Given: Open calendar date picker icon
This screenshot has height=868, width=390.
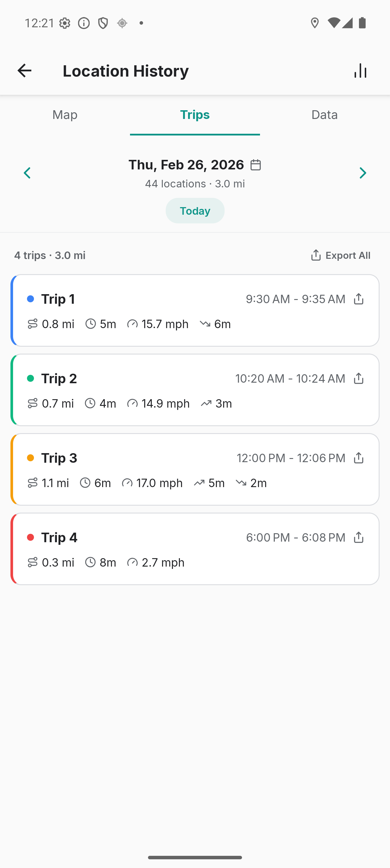Looking at the screenshot, I should pyautogui.click(x=256, y=165).
